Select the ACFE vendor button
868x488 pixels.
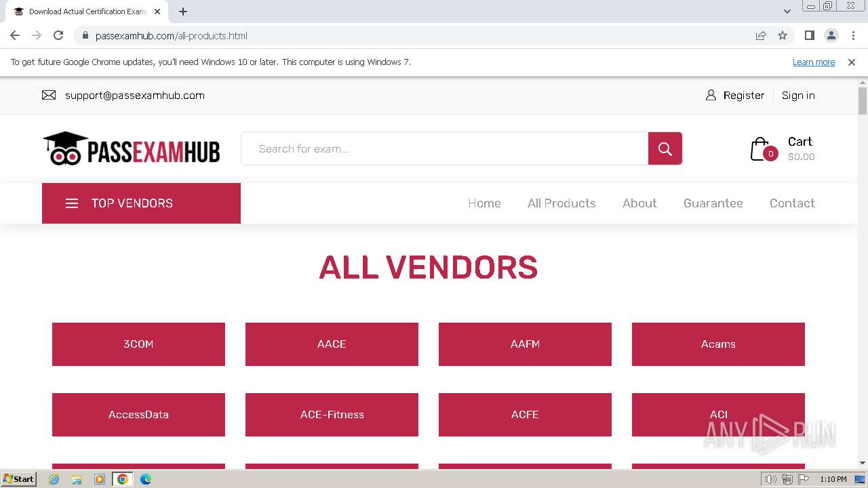tap(525, 415)
